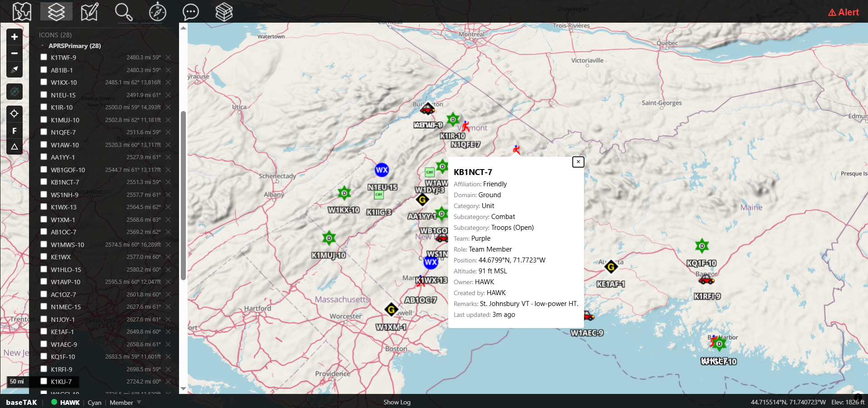Select the blue WX marker near N1EU-15
Viewport: 868px width, 408px height.
pyautogui.click(x=382, y=170)
